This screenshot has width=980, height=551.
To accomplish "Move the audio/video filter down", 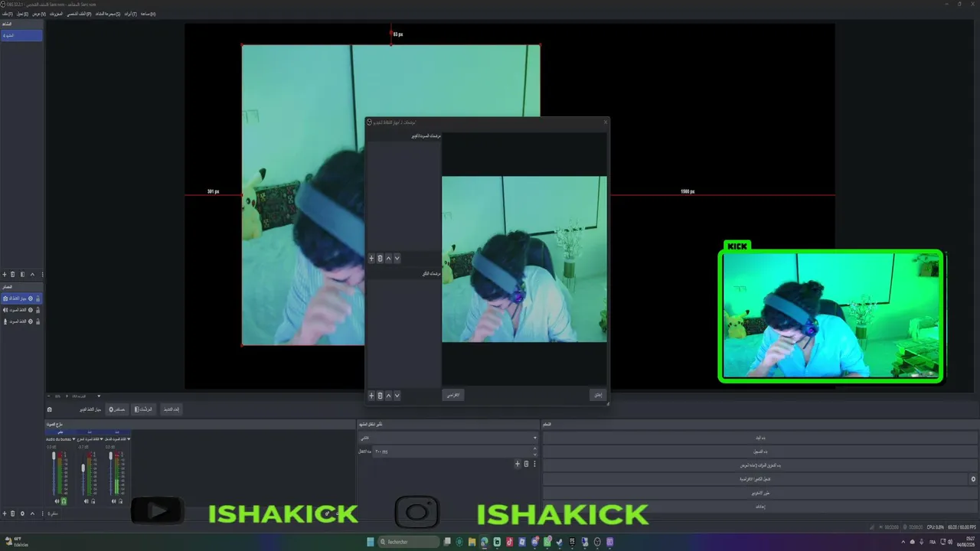I will coord(397,258).
